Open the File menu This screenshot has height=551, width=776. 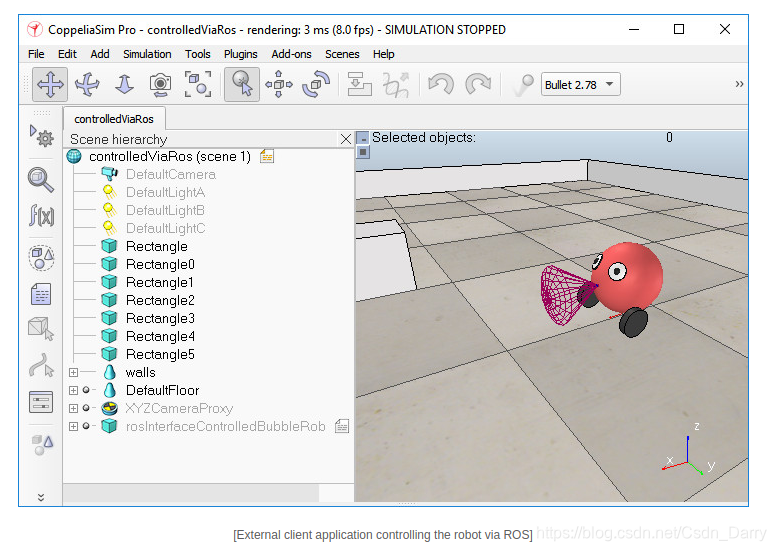[x=36, y=54]
